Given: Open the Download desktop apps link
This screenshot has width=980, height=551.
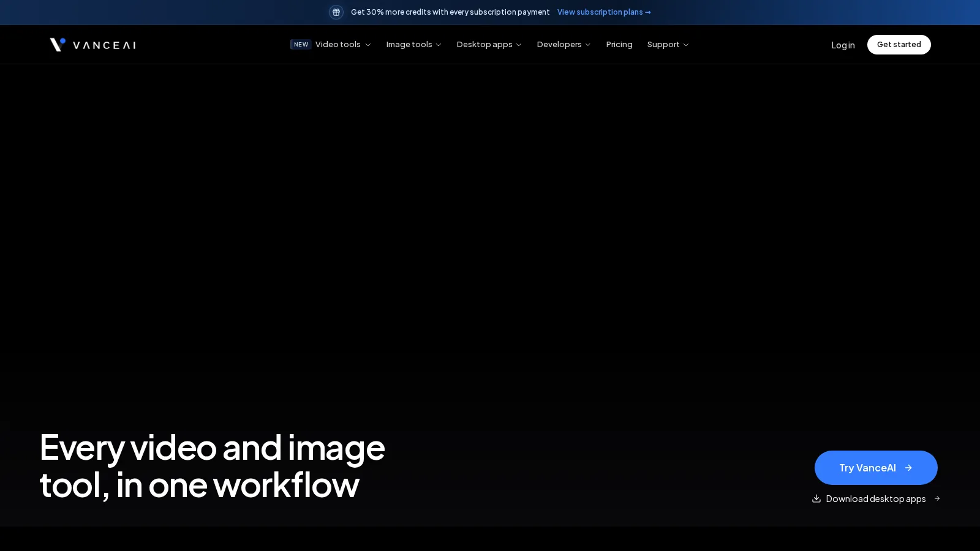Looking at the screenshot, I should [876, 498].
